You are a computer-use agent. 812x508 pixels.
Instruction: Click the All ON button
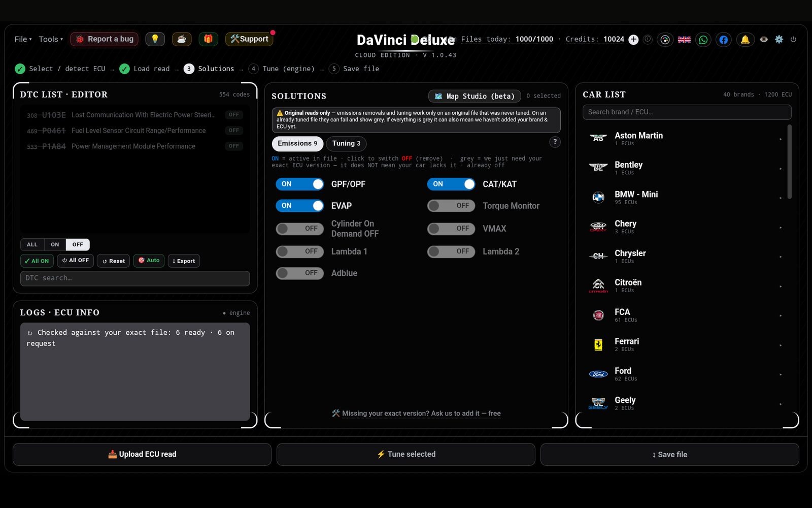pyautogui.click(x=37, y=261)
